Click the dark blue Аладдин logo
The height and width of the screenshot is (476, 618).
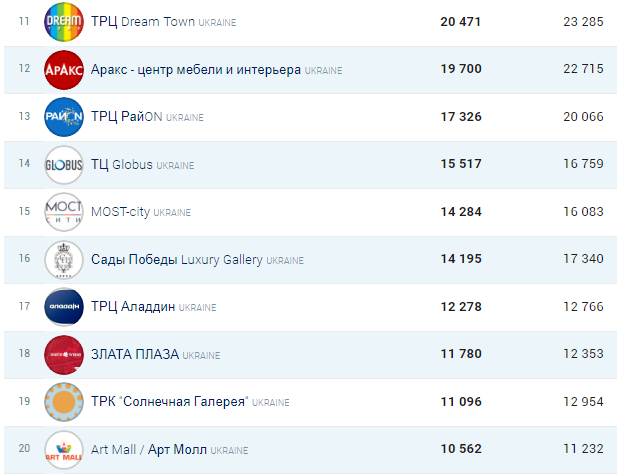63,308
